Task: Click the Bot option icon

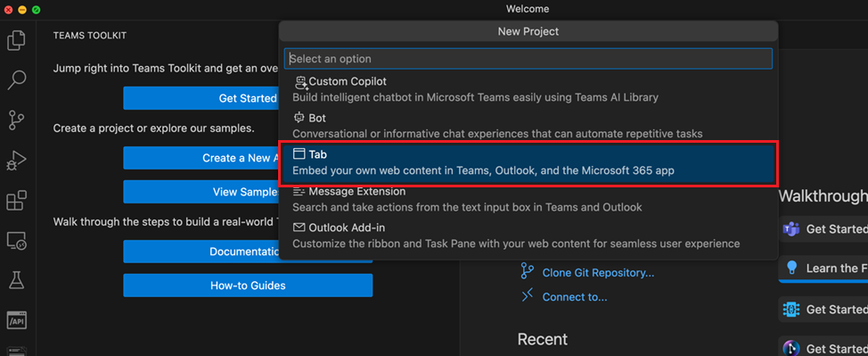Action: pyautogui.click(x=299, y=118)
